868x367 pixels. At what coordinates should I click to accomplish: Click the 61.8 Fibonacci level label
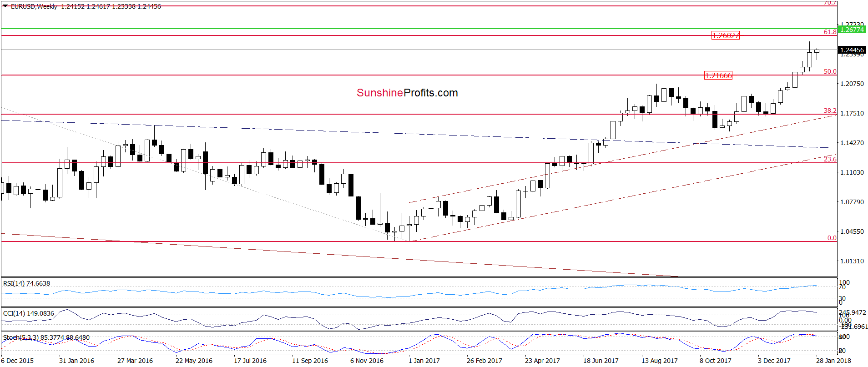tap(830, 32)
